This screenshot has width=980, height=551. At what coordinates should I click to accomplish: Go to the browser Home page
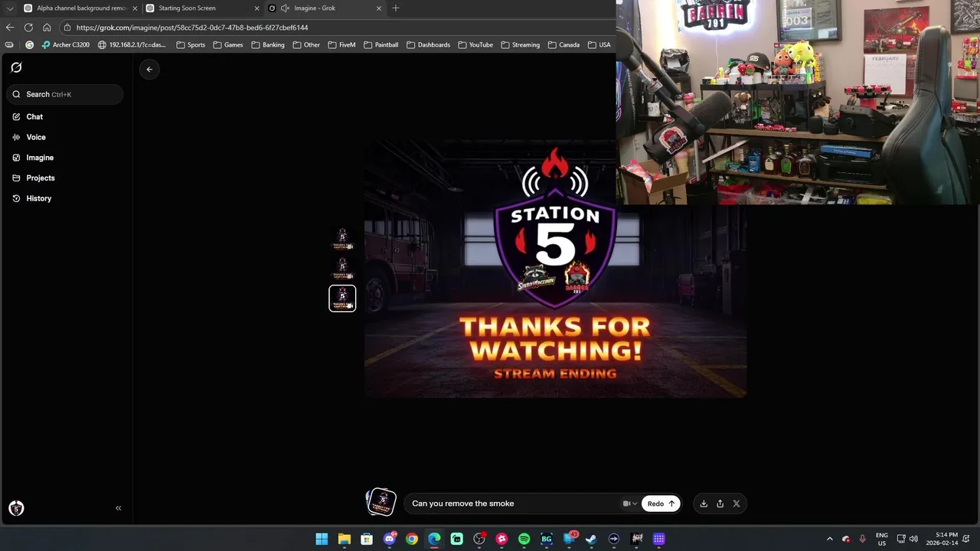coord(47,28)
